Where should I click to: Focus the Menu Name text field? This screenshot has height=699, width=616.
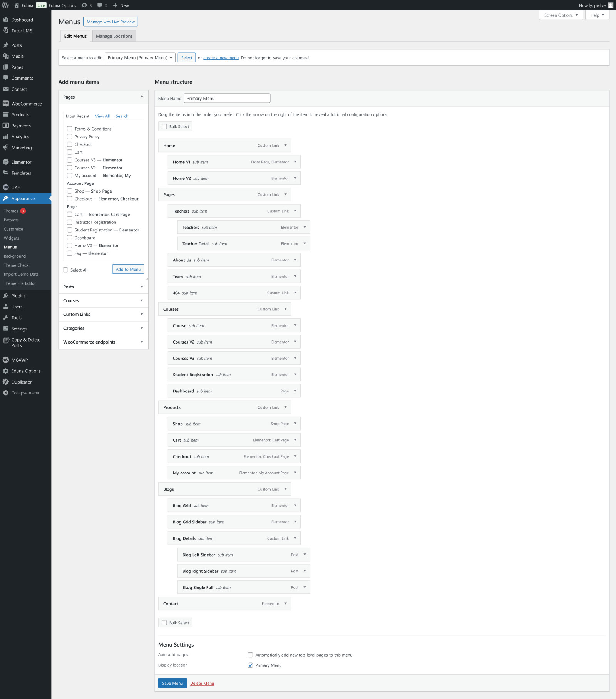(227, 98)
